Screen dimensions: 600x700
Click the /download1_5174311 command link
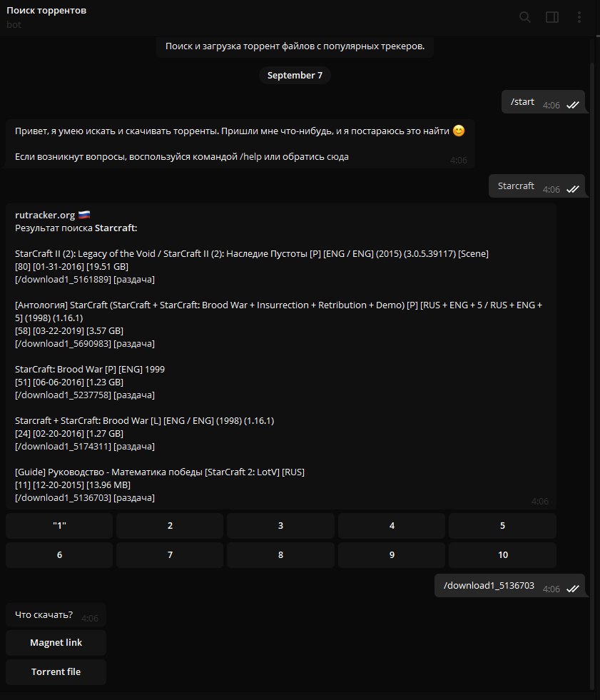coord(64,447)
